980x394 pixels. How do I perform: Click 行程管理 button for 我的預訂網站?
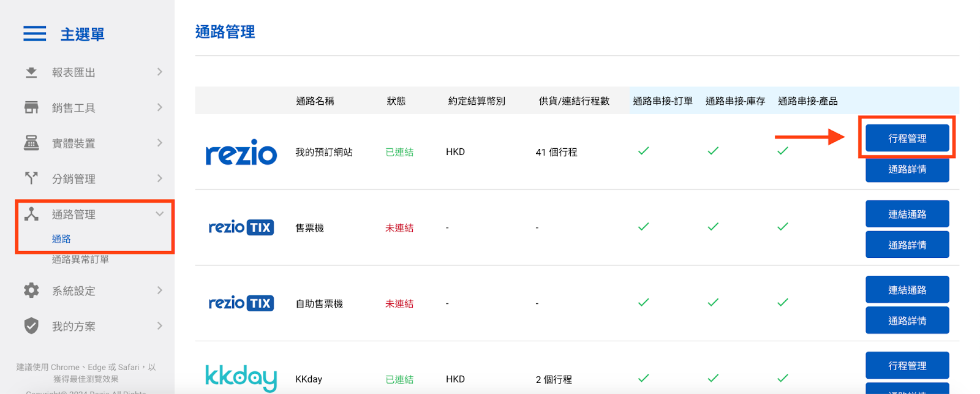(x=907, y=138)
